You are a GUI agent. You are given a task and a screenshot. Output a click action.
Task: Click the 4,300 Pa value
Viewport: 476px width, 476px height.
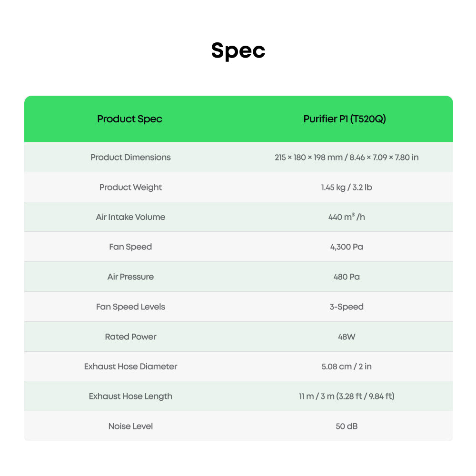[x=347, y=247]
